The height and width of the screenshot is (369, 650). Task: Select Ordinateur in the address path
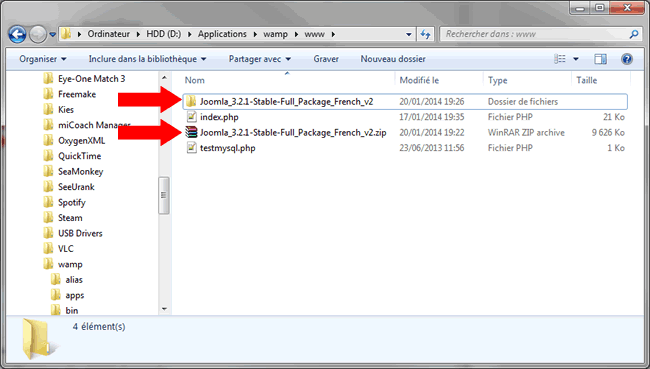pyautogui.click(x=109, y=34)
